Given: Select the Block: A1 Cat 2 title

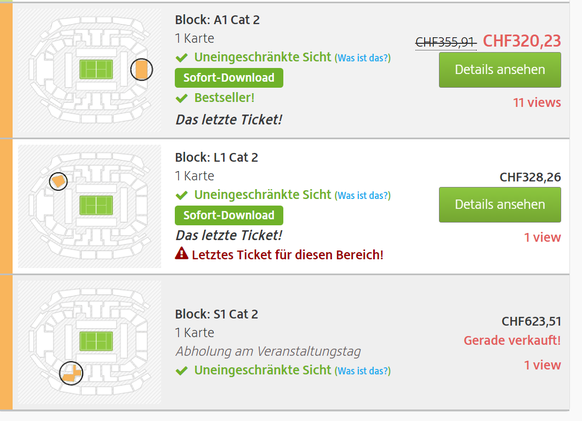Looking at the screenshot, I should point(218,20).
